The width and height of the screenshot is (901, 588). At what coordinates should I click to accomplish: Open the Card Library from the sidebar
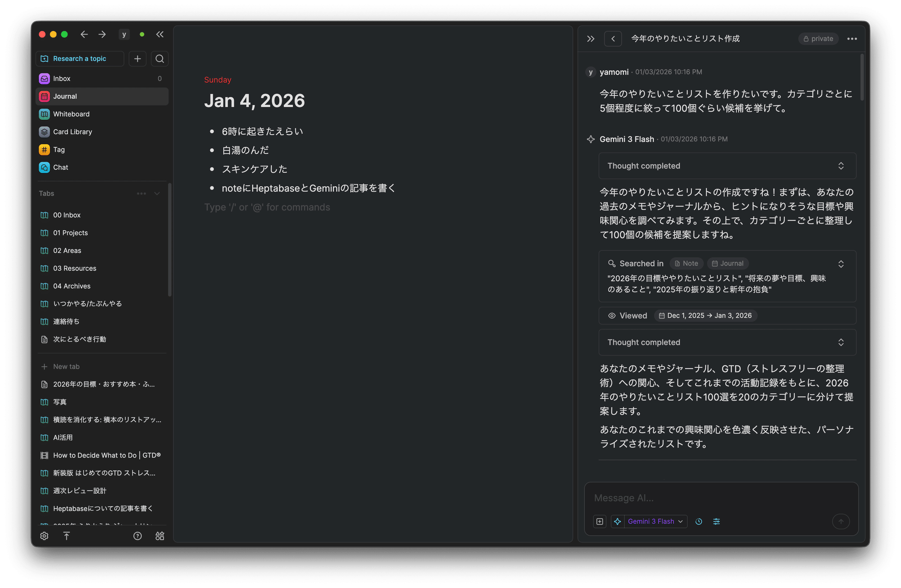[73, 132]
